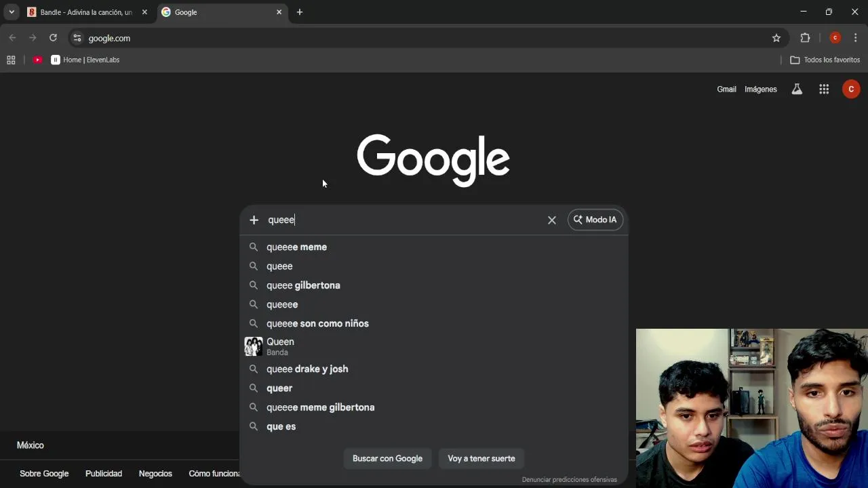Open the Publicidad footer link
The width and height of the screenshot is (868, 488).
pyautogui.click(x=104, y=474)
